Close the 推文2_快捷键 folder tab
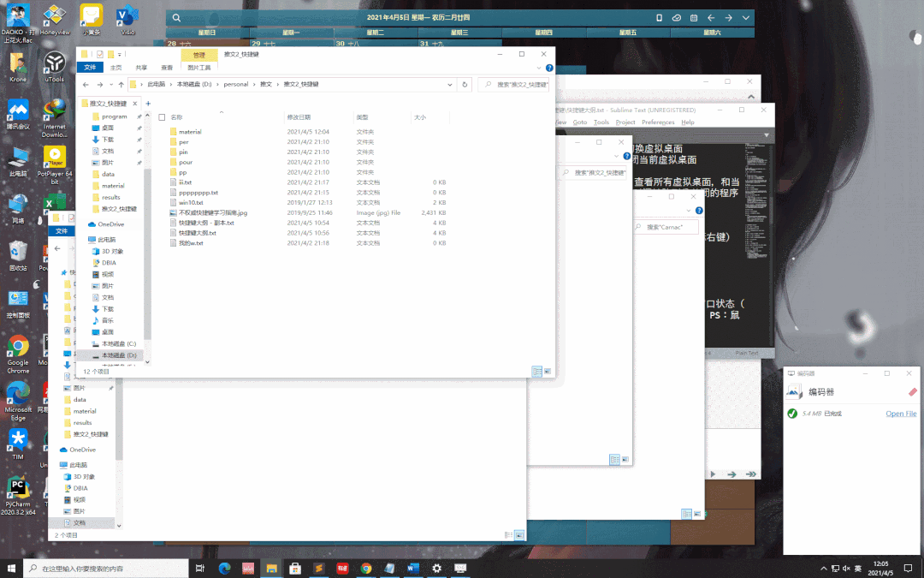 point(135,104)
